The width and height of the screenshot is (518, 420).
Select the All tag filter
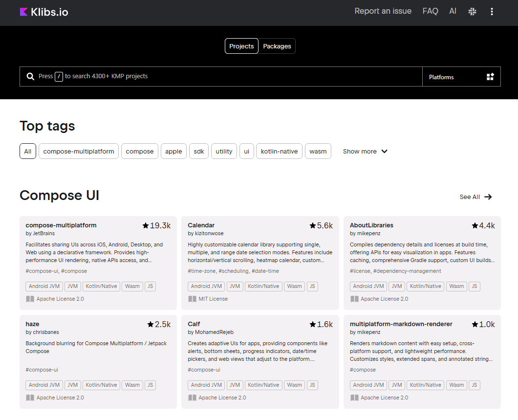click(x=28, y=152)
